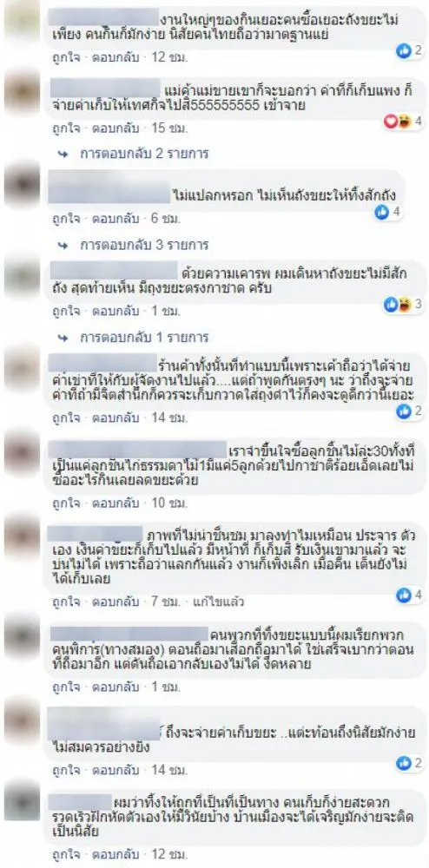Open like reactions on first comment showing 2

tap(410, 51)
